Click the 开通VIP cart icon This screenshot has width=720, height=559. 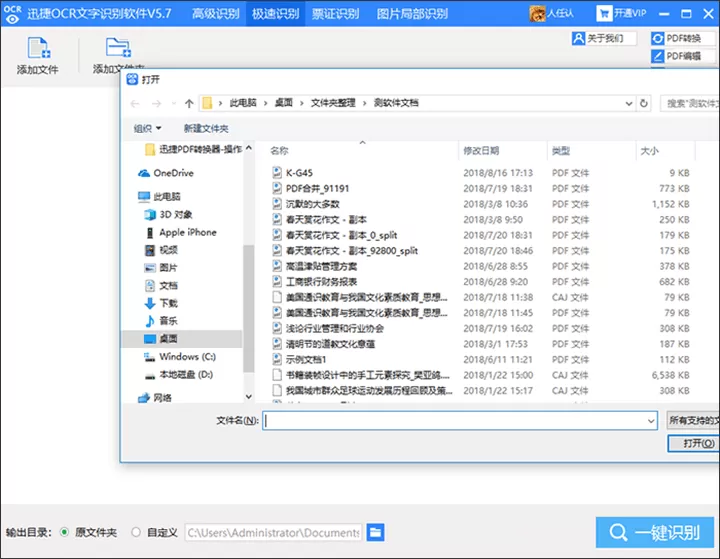click(x=603, y=13)
